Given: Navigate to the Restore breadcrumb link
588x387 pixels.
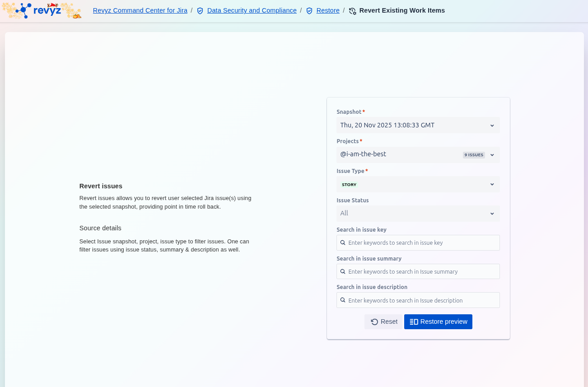Looking at the screenshot, I should pyautogui.click(x=328, y=10).
